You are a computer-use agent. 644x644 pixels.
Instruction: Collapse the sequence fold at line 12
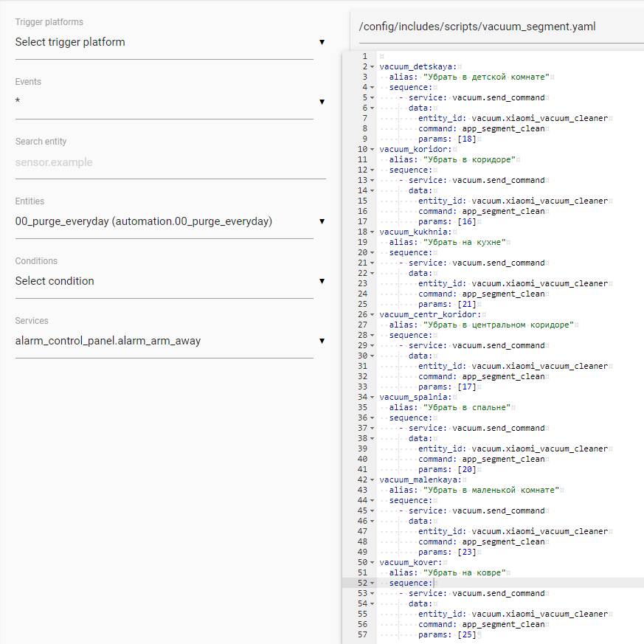[372, 170]
